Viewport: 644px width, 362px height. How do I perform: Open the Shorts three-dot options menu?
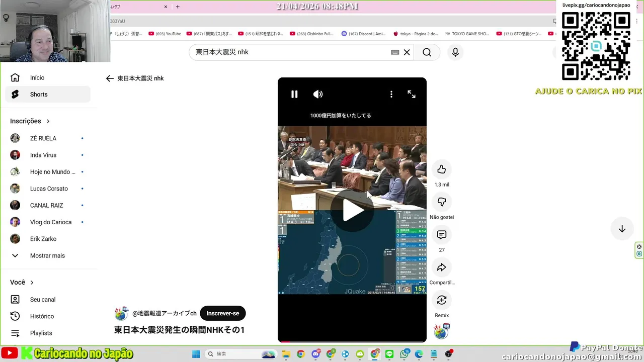(391, 94)
